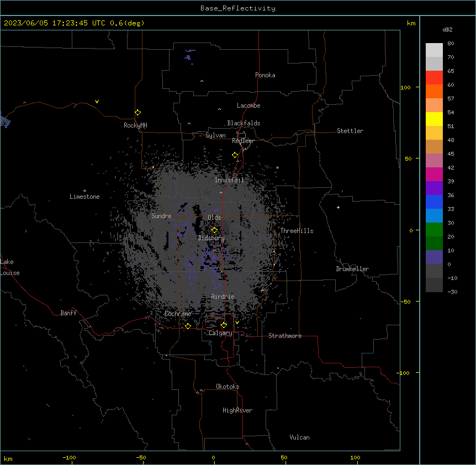Image resolution: width=476 pixels, height=465 pixels.
Task: Click the Olds town label
Action: coord(214,218)
